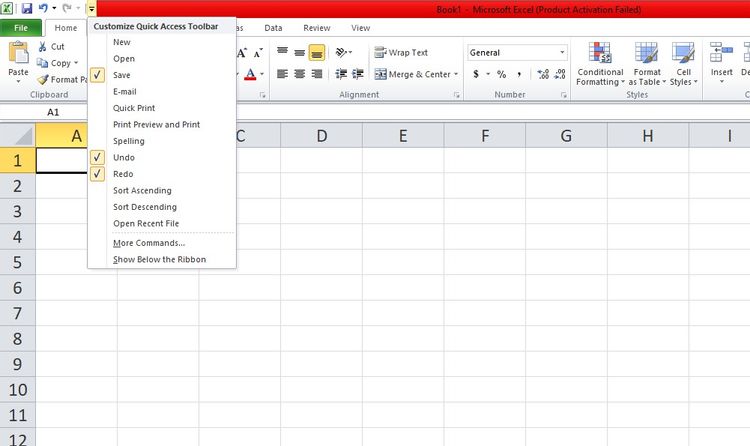Apply percent style
750x446 pixels.
click(x=501, y=74)
